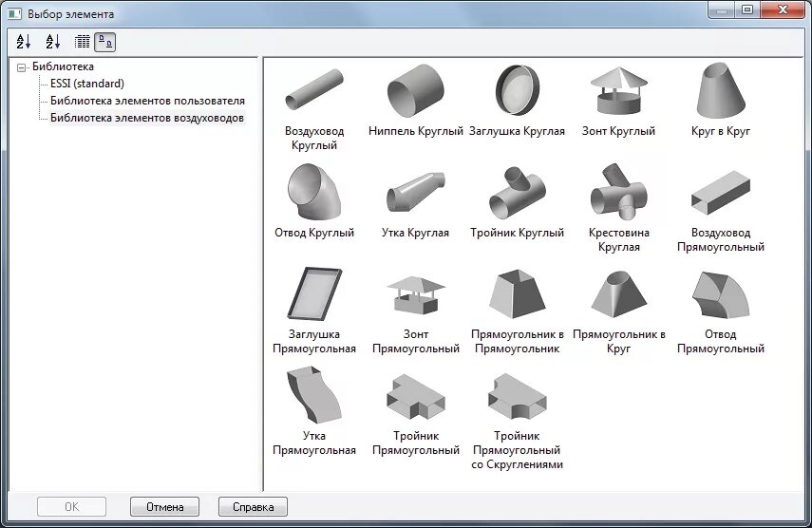
Task: Pick Отвод Прямоугольный elbow icon
Action: [x=720, y=293]
